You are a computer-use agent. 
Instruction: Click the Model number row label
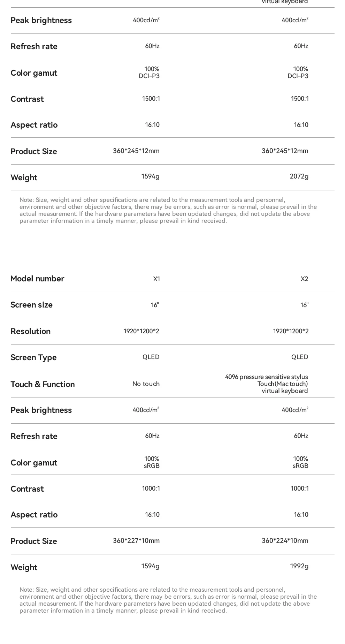tap(37, 279)
